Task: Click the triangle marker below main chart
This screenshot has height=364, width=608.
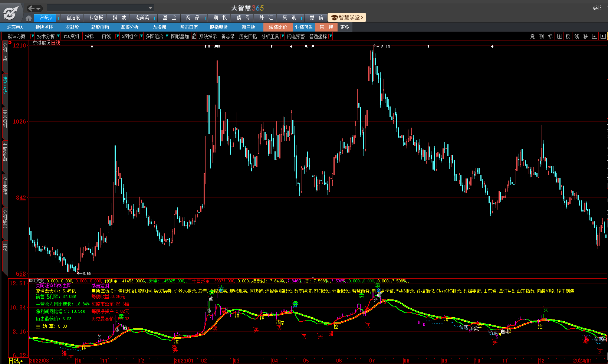Action: [313, 277]
